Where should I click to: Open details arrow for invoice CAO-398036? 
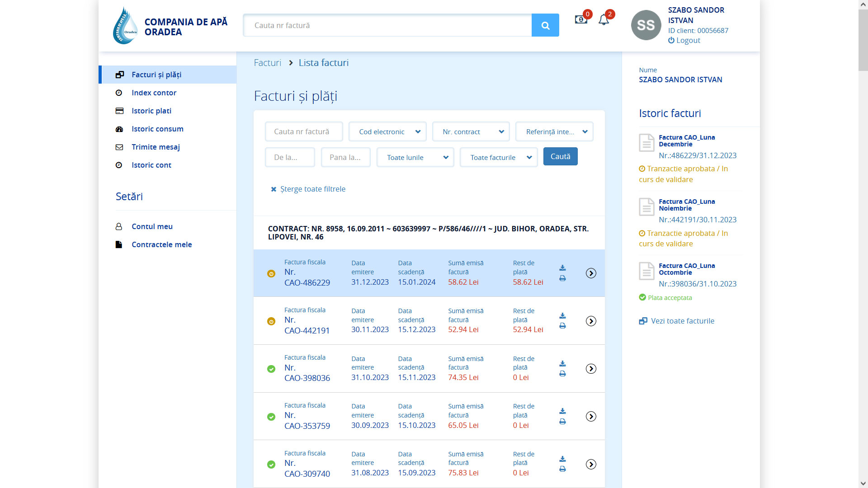(x=591, y=369)
